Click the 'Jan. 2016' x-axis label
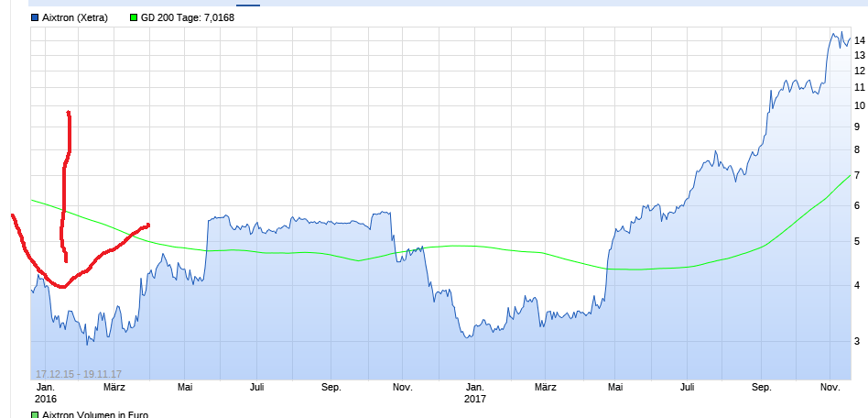 [x=46, y=392]
